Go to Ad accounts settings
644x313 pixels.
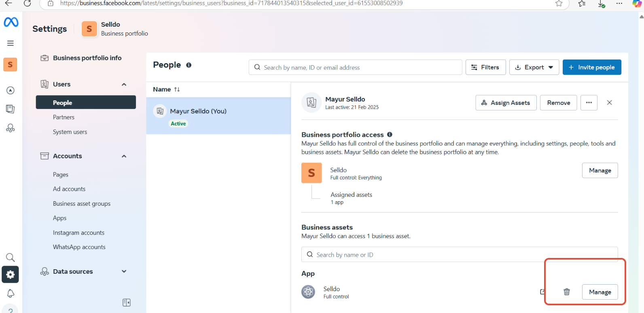click(69, 189)
